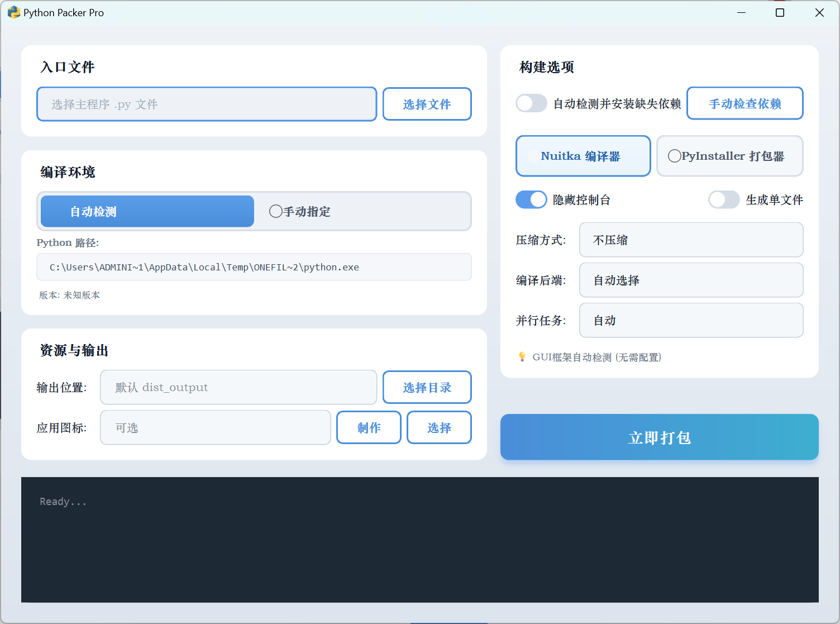Click the 应用图标 icon path field

216,427
